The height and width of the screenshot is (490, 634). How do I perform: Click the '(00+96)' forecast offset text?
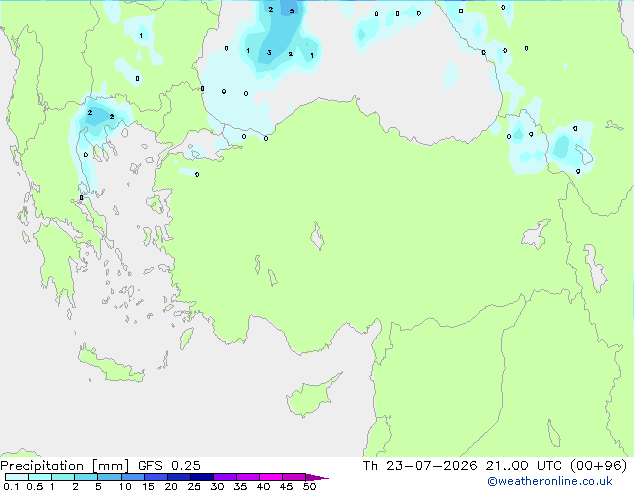point(598,466)
